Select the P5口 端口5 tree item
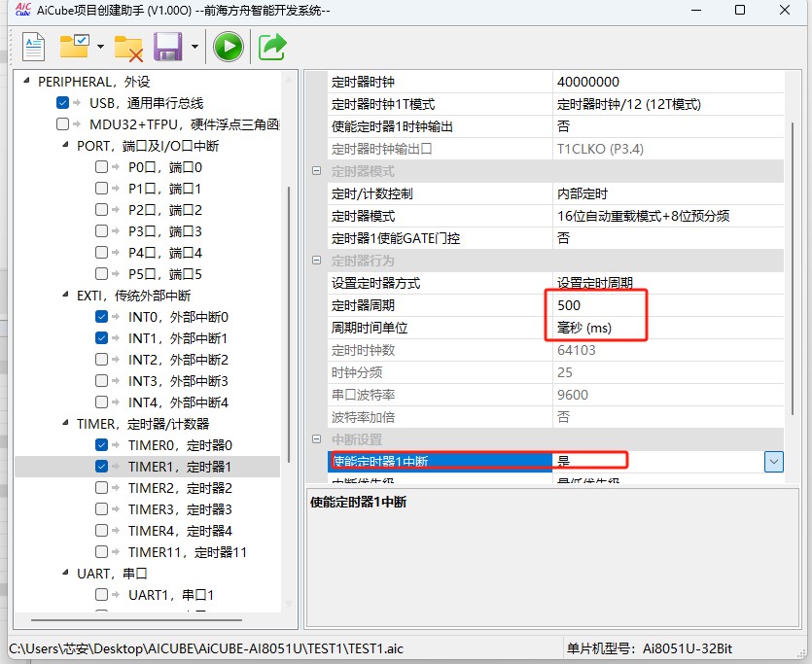The height and width of the screenshot is (664, 812). (164, 274)
